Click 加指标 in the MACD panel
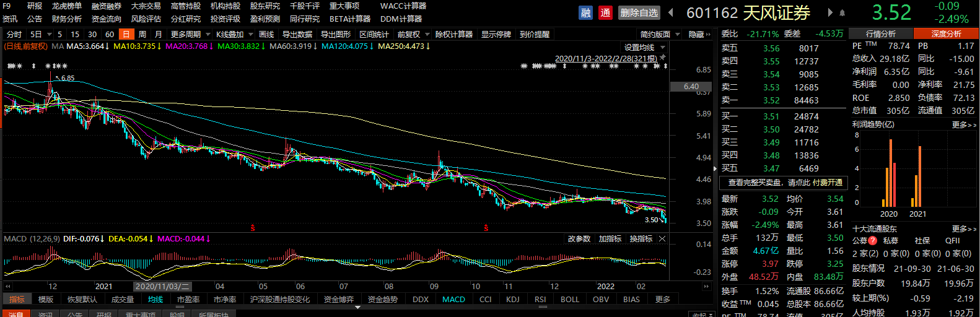The width and height of the screenshot is (980, 317). coord(610,239)
